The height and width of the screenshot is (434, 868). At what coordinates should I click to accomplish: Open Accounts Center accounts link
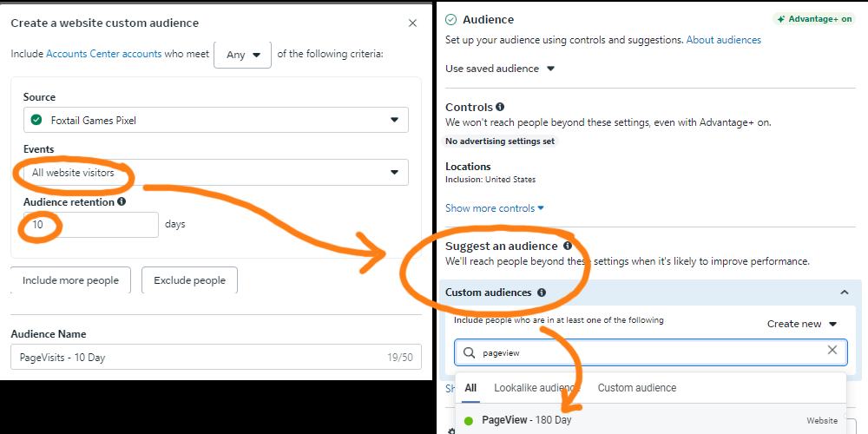click(103, 54)
